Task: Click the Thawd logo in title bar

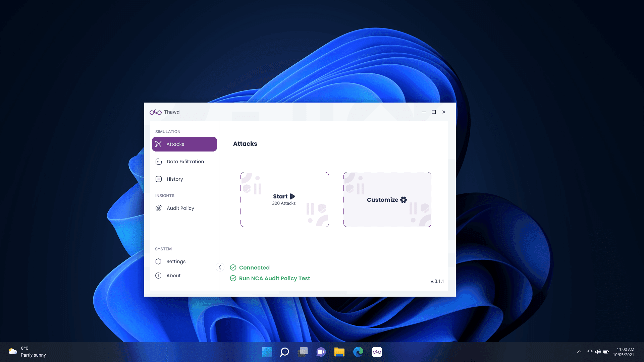Action: pos(156,112)
